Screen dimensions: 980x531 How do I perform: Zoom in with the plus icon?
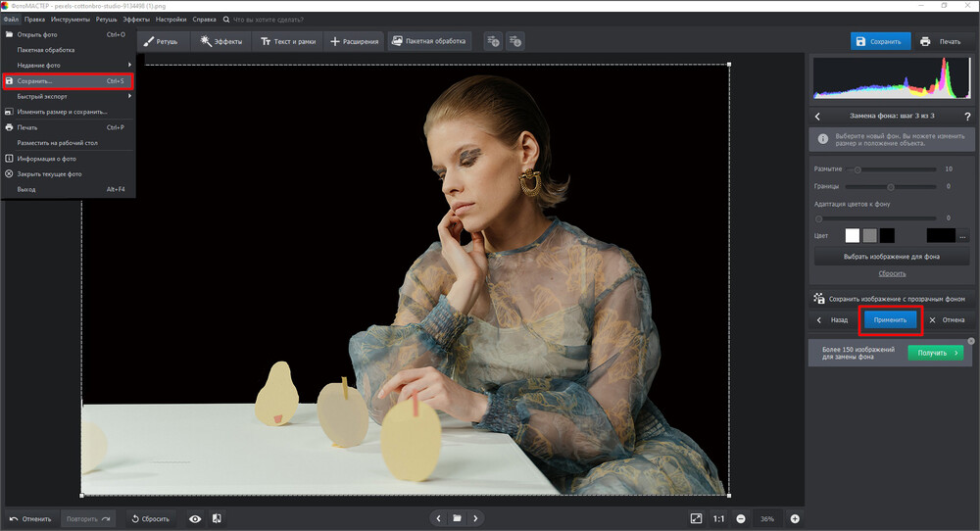coord(795,518)
